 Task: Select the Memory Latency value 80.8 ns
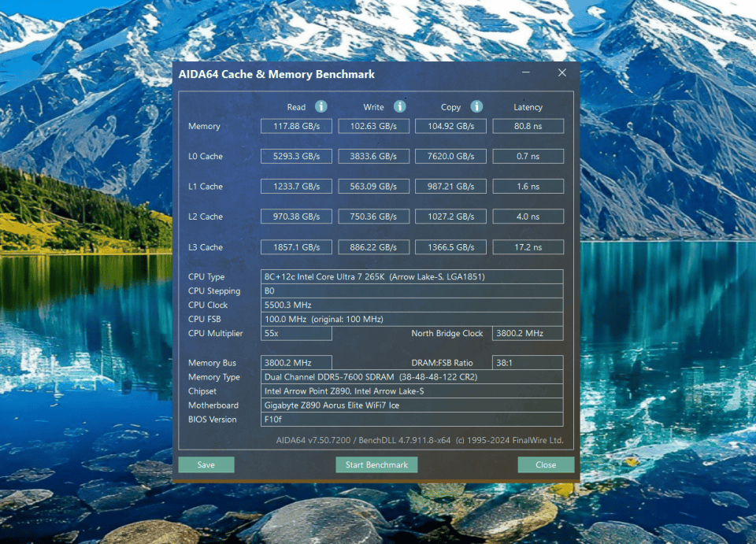tap(528, 126)
